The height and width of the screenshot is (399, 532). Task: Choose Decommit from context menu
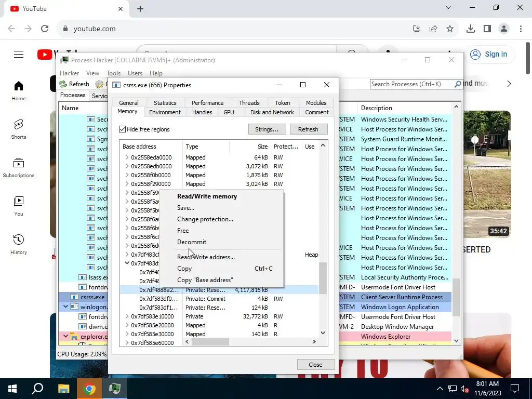[x=221, y=242]
